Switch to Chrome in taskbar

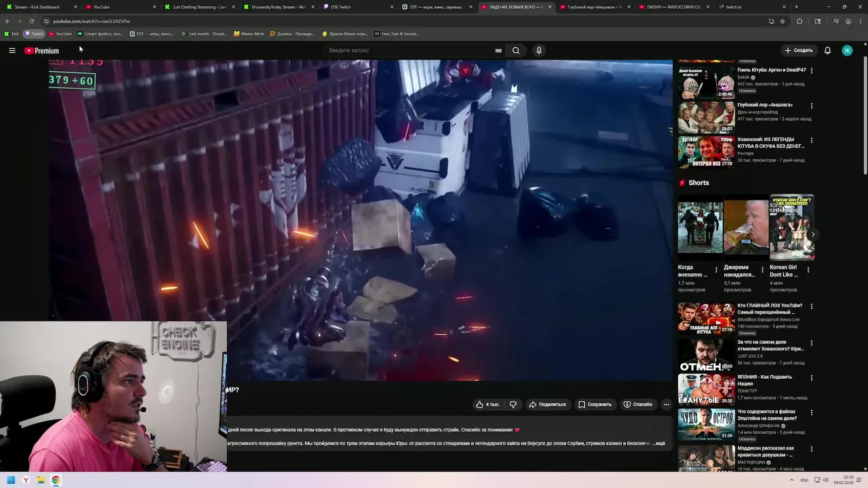click(56, 481)
